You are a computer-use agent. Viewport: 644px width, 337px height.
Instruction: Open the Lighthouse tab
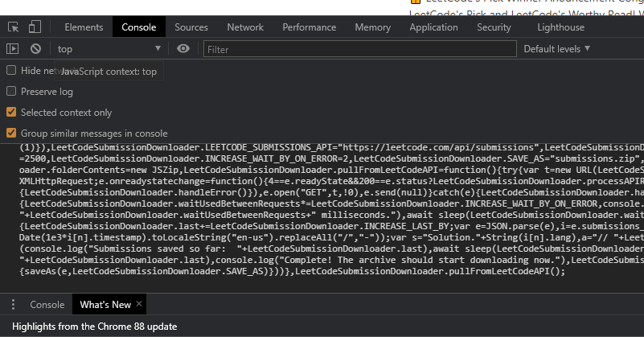[x=560, y=27]
